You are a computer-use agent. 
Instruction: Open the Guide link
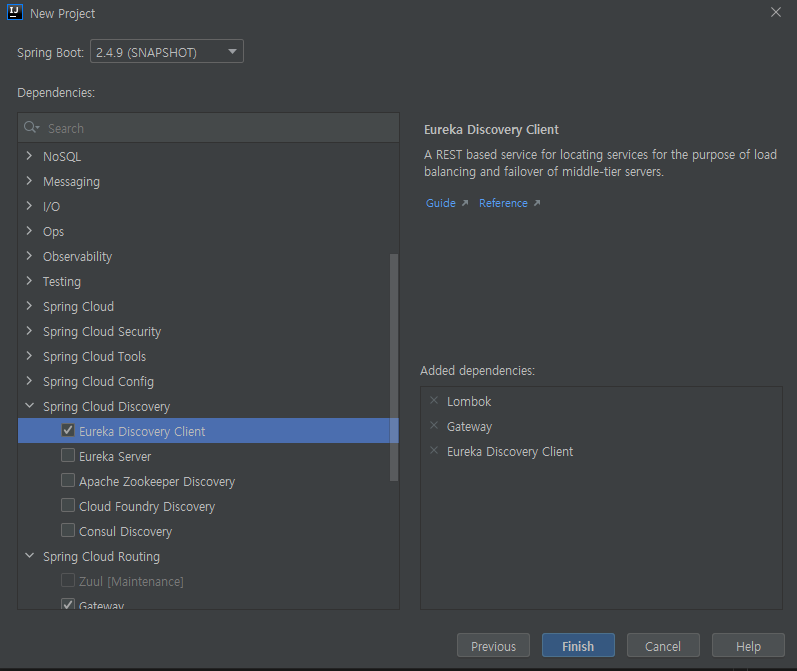pos(441,203)
